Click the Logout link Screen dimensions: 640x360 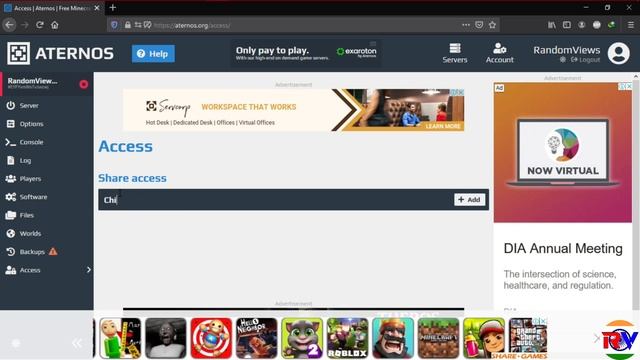[x=586, y=60]
